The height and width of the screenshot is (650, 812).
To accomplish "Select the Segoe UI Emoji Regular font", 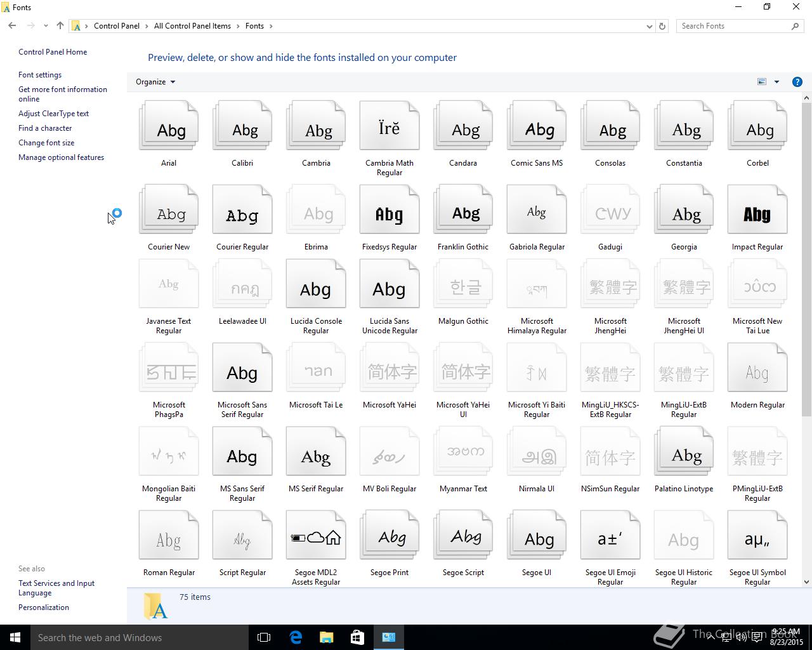I will [610, 535].
